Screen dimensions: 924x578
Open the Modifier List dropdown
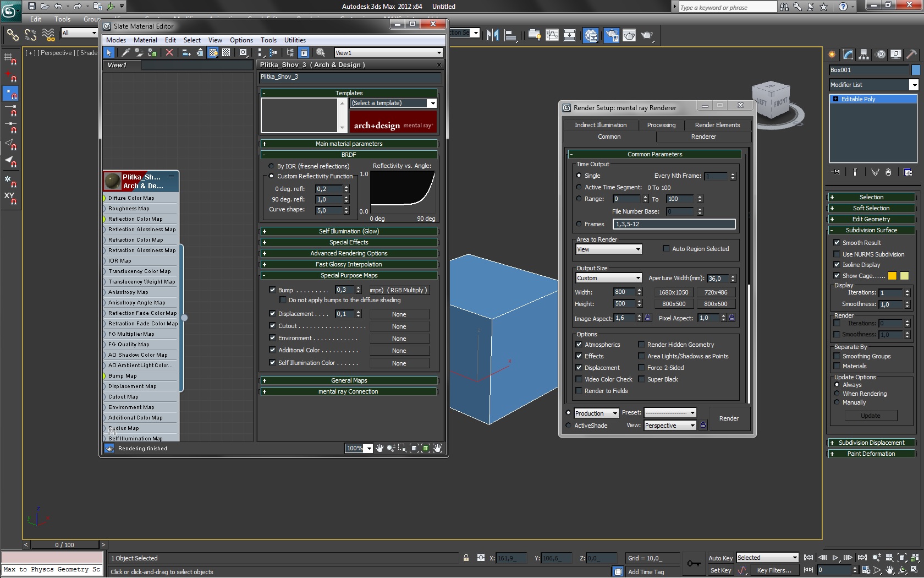coord(914,85)
